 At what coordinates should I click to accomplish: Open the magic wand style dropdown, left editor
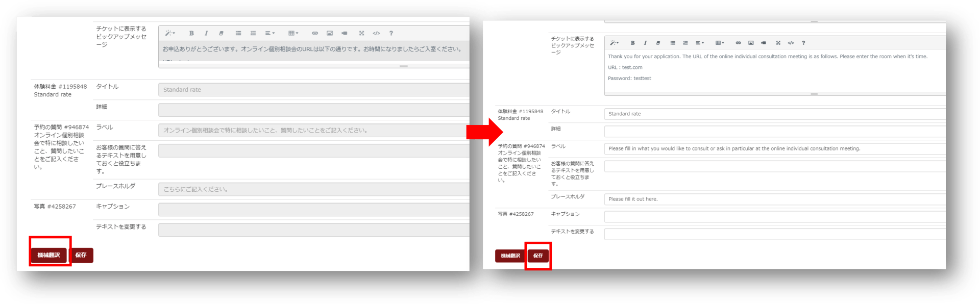pyautogui.click(x=169, y=33)
